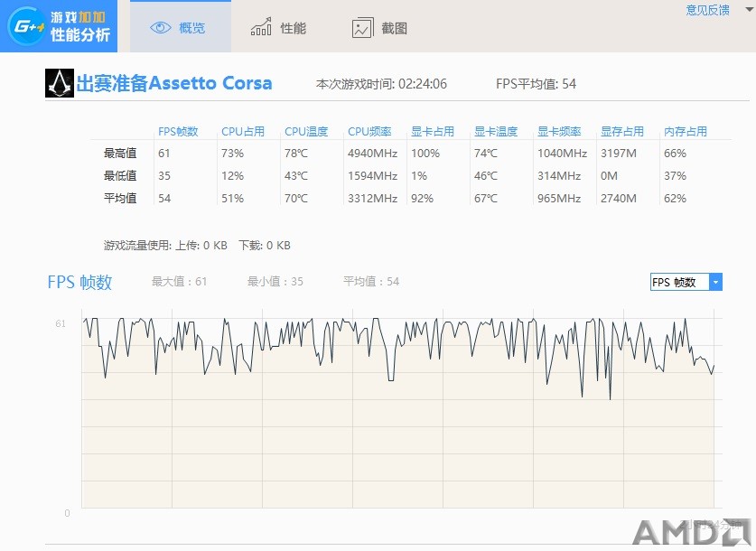This screenshot has height=551, width=756.
Task: Click the CPU温度 column header
Action: point(306,132)
